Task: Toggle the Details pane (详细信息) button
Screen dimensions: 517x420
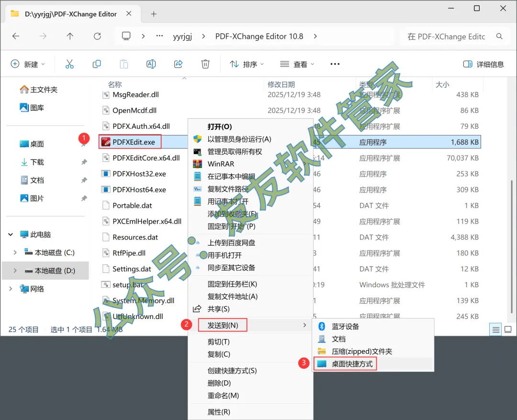Action: [x=483, y=64]
